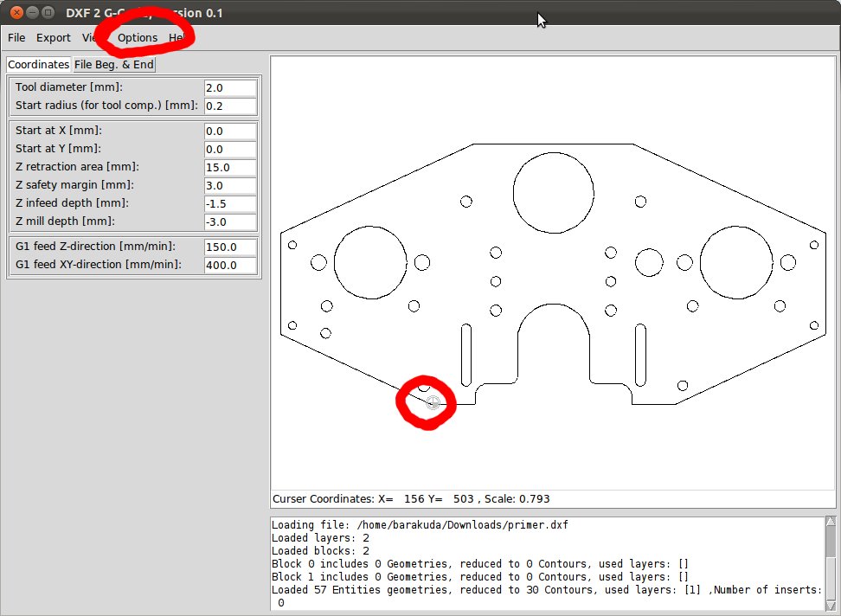Switch to the Coordinates tab

(x=38, y=64)
